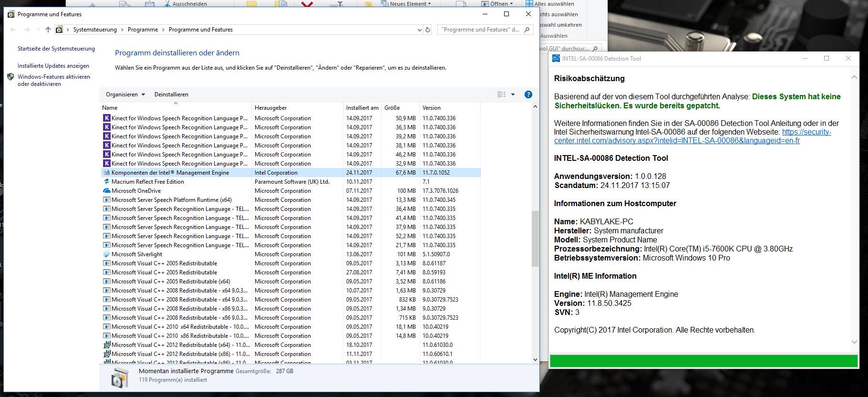Click the green progress bar in Detection Tool
This screenshot has width=868, height=397.
(x=703, y=361)
